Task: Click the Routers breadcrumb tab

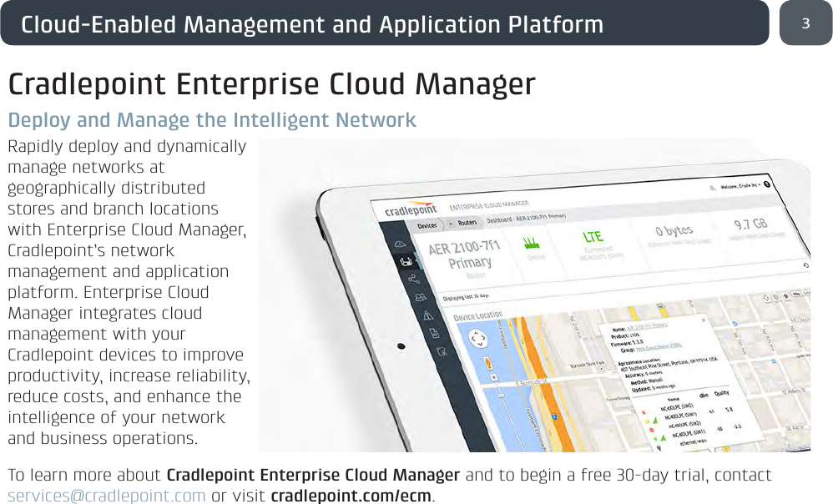Action: 467,223
